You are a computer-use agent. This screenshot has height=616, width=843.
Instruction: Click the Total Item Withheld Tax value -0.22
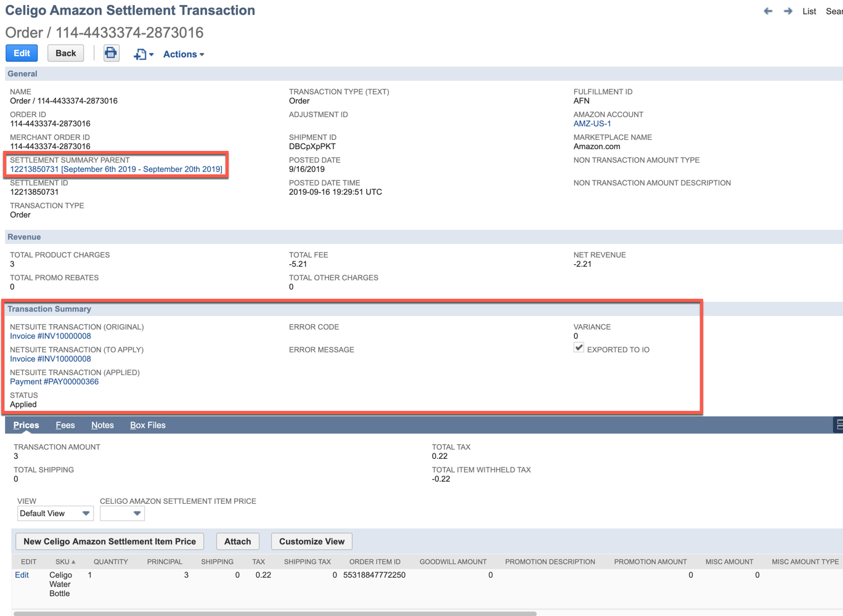coord(441,479)
